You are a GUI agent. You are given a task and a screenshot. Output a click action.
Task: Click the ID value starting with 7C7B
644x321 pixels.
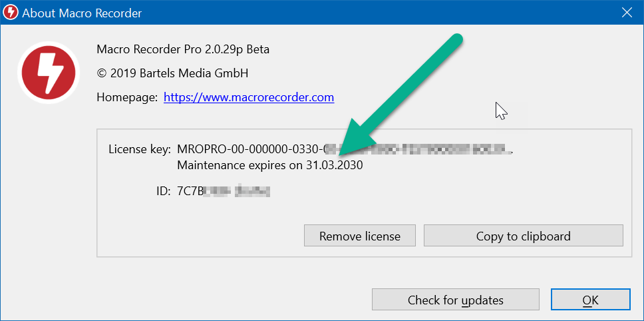pos(223,192)
